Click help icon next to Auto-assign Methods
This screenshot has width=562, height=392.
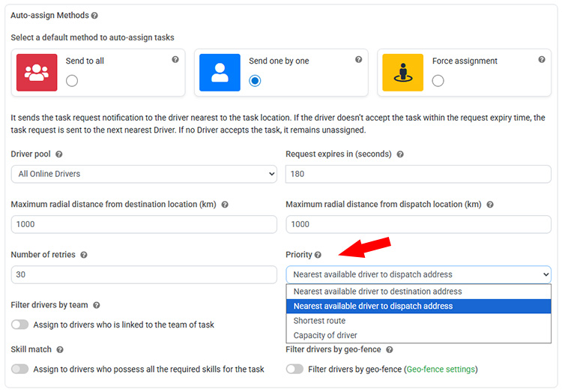point(94,15)
